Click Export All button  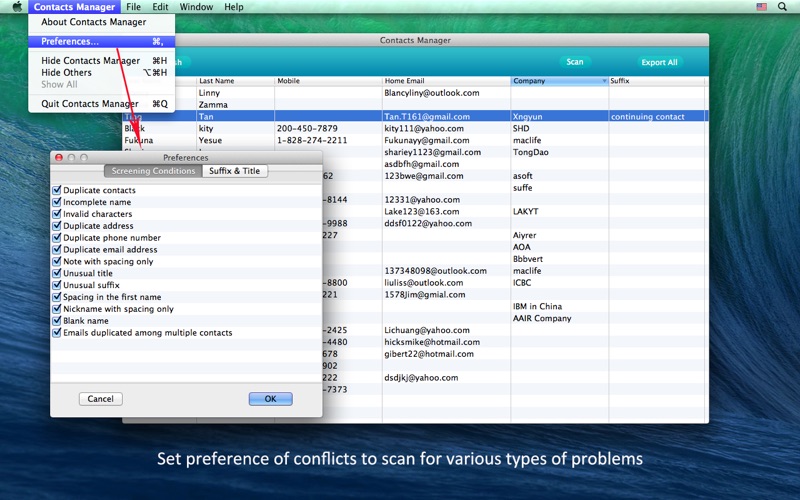tap(659, 62)
